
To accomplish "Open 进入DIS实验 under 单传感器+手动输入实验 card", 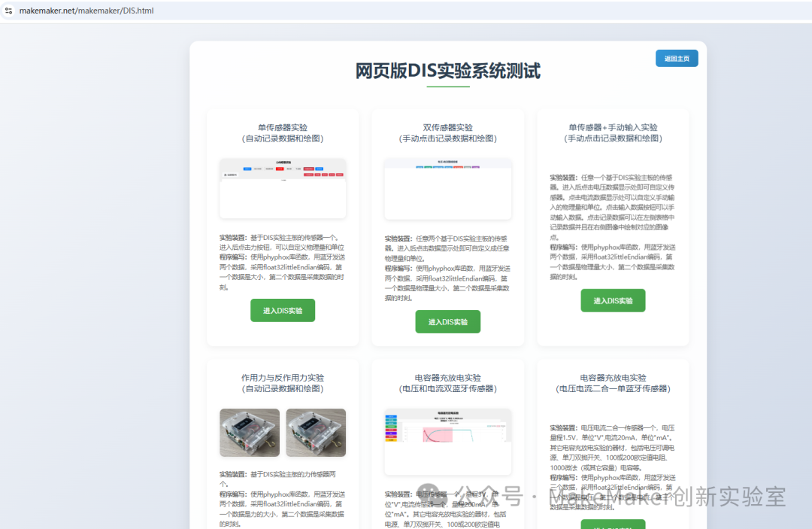I will [x=614, y=300].
